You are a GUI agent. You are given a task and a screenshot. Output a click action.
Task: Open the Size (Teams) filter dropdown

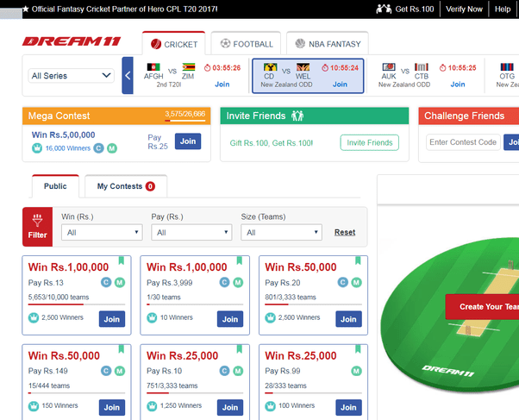click(x=281, y=232)
